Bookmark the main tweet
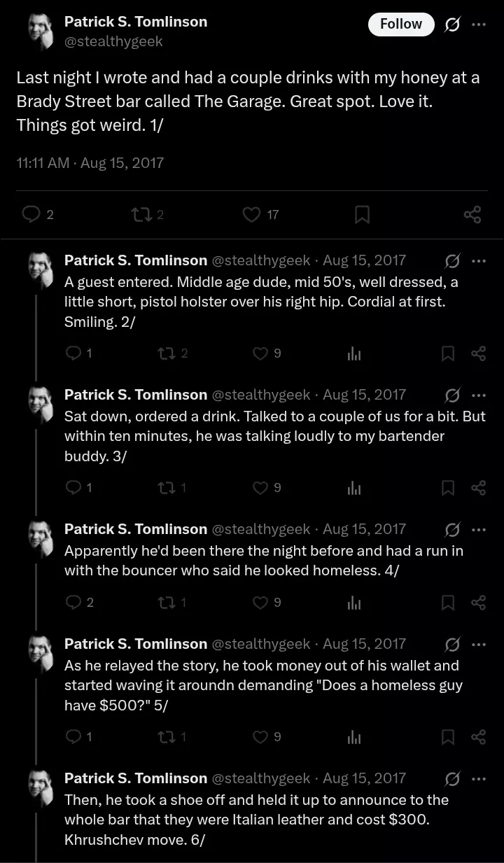The width and height of the screenshot is (504, 863). click(x=362, y=214)
